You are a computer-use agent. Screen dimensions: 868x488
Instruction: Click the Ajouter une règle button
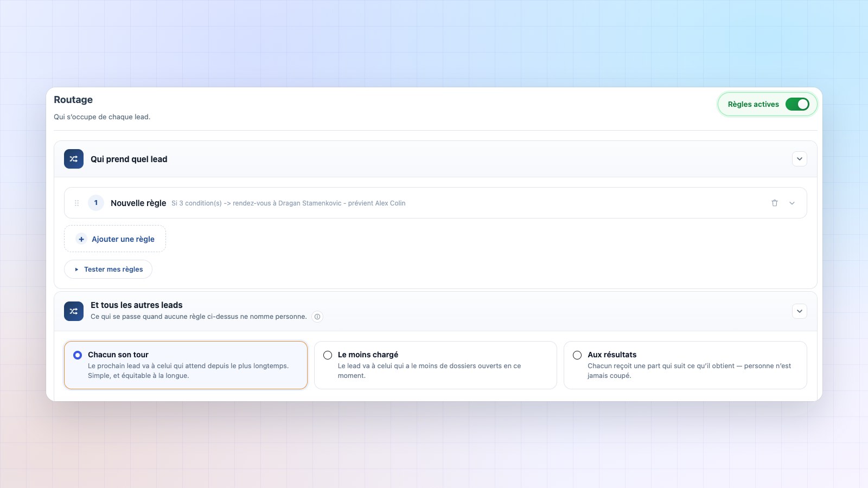[x=115, y=239]
